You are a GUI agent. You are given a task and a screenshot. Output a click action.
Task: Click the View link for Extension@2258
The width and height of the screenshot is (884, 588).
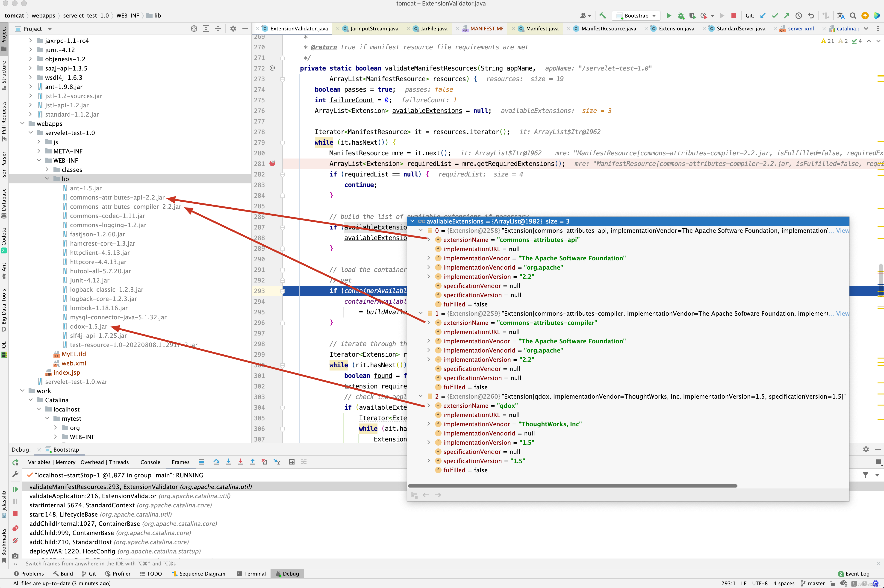pyautogui.click(x=842, y=231)
